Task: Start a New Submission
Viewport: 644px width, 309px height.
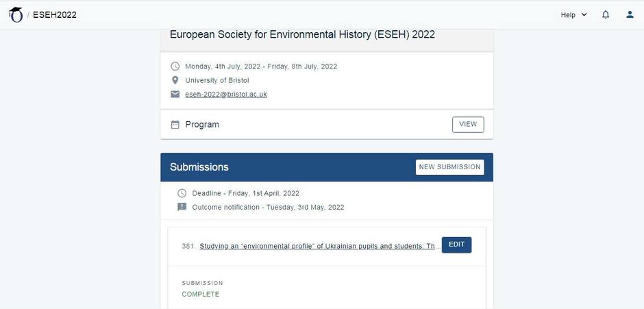Action: pos(449,166)
